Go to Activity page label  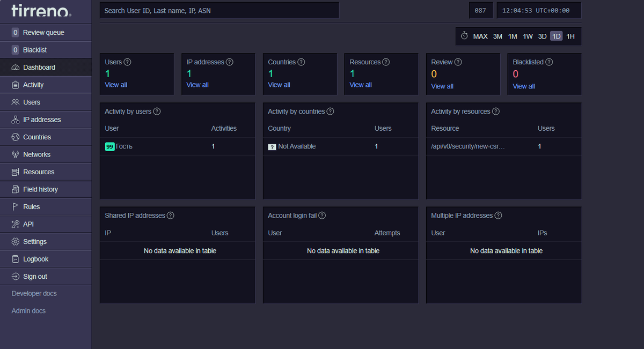click(x=33, y=85)
